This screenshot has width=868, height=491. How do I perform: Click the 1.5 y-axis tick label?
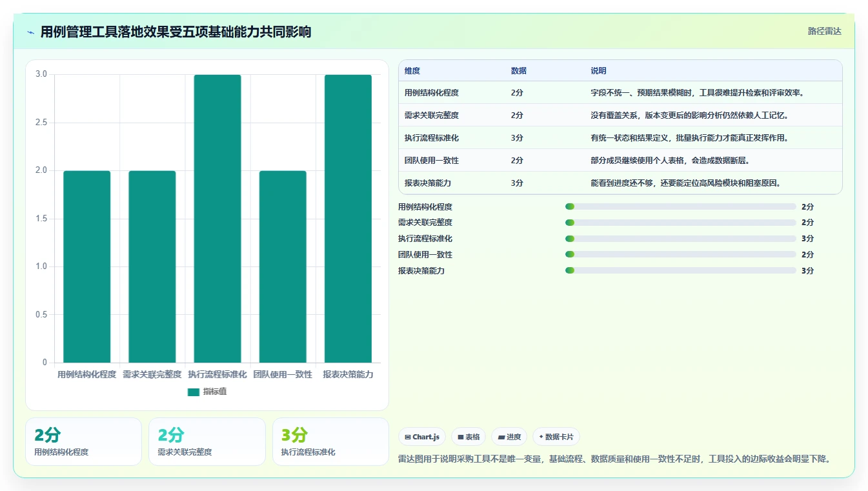pyautogui.click(x=41, y=219)
